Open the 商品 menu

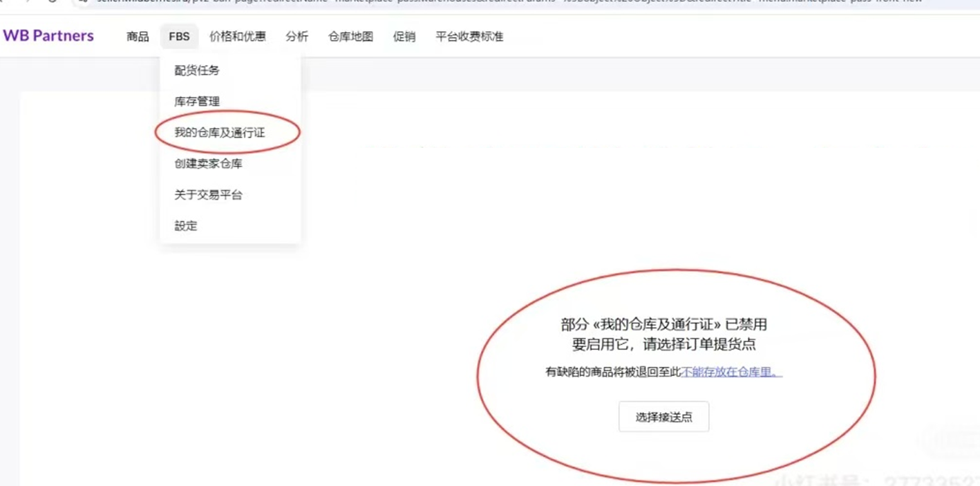[x=138, y=37]
